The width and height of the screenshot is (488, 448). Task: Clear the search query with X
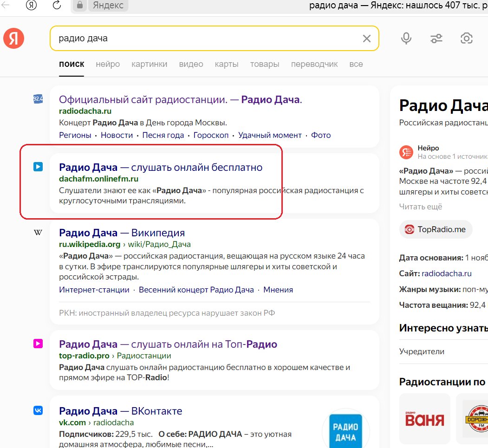(367, 38)
